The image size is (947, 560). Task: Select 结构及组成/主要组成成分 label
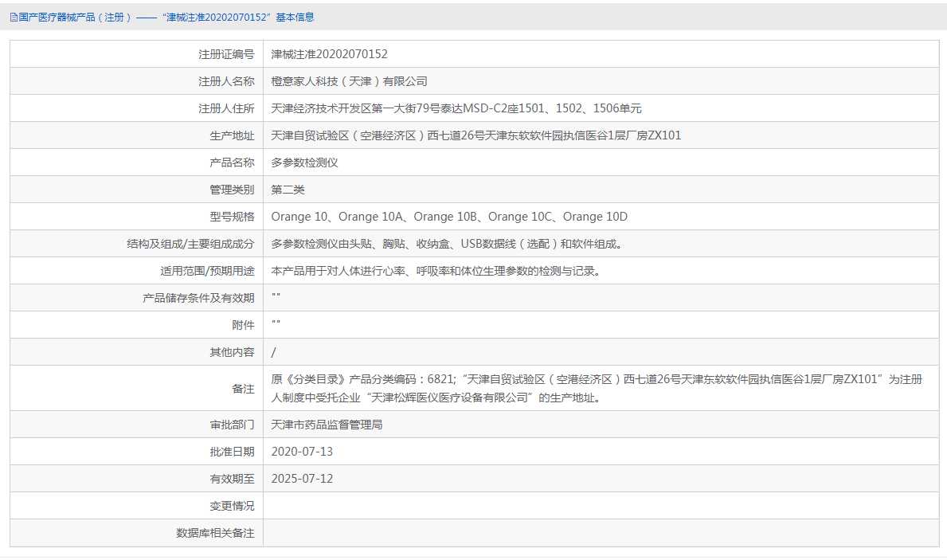(x=190, y=244)
